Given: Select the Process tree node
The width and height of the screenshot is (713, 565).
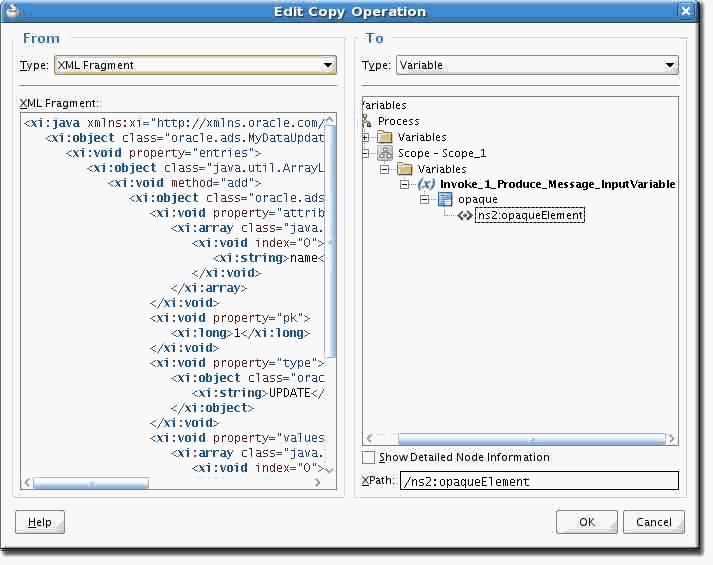Looking at the screenshot, I should (398, 121).
